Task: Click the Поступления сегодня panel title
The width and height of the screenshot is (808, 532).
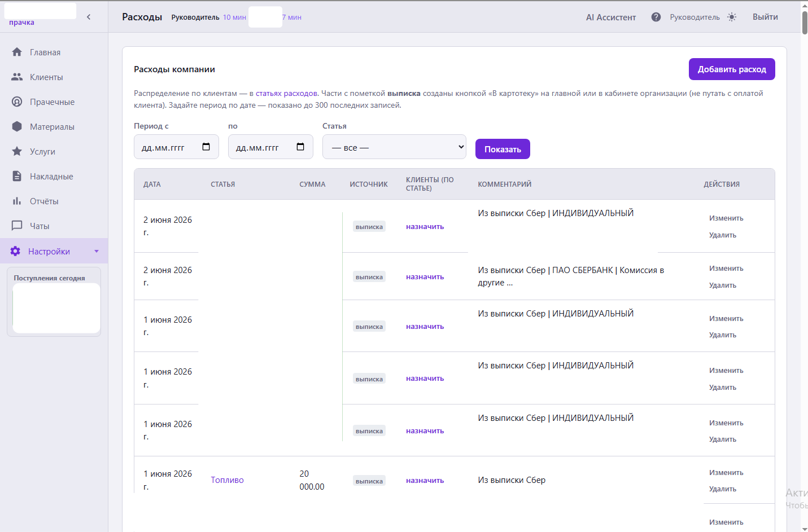Action: tap(49, 278)
